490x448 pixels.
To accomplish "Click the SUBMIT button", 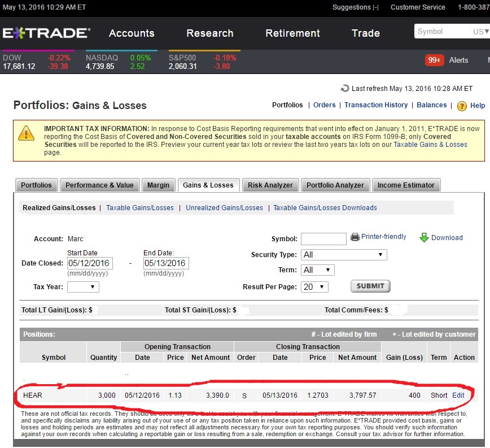I will click(370, 286).
